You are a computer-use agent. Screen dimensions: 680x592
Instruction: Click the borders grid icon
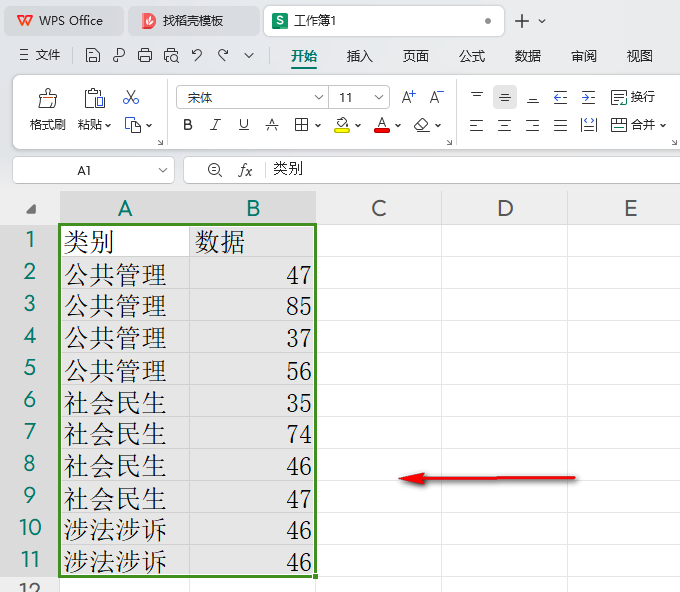tap(301, 125)
